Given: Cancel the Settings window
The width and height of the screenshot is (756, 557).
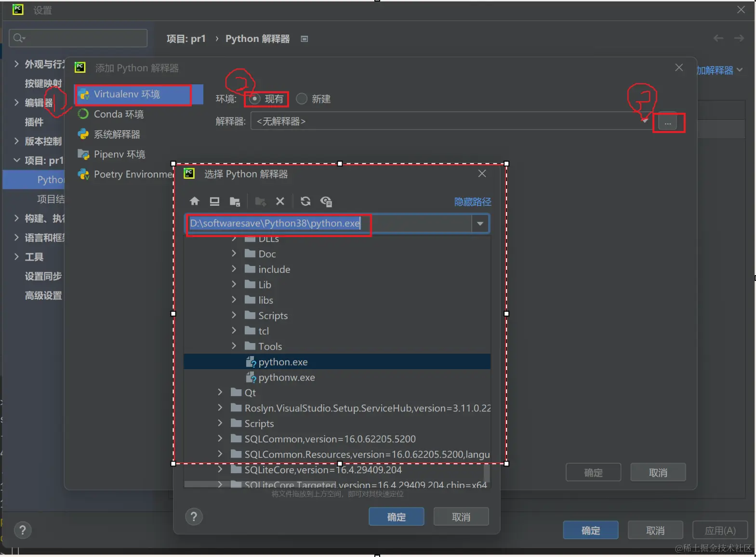Looking at the screenshot, I should [x=655, y=530].
